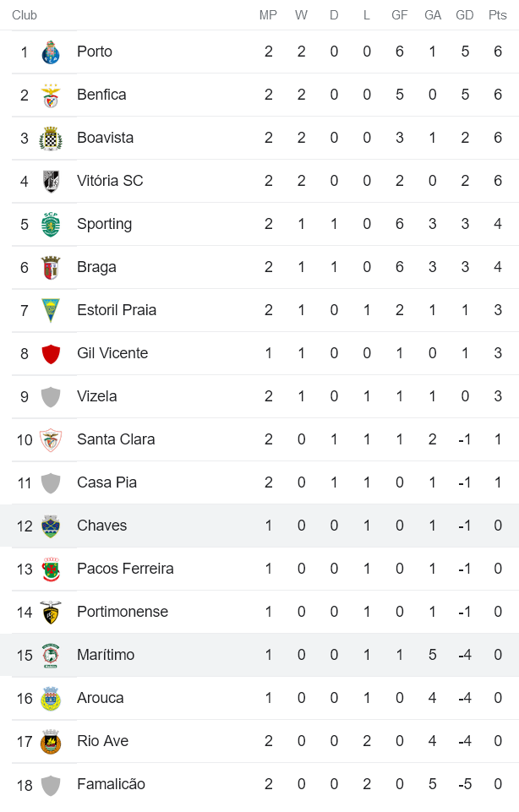Click the GD column header
Image resolution: width=519 pixels, height=812 pixels.
pyautogui.click(x=465, y=15)
